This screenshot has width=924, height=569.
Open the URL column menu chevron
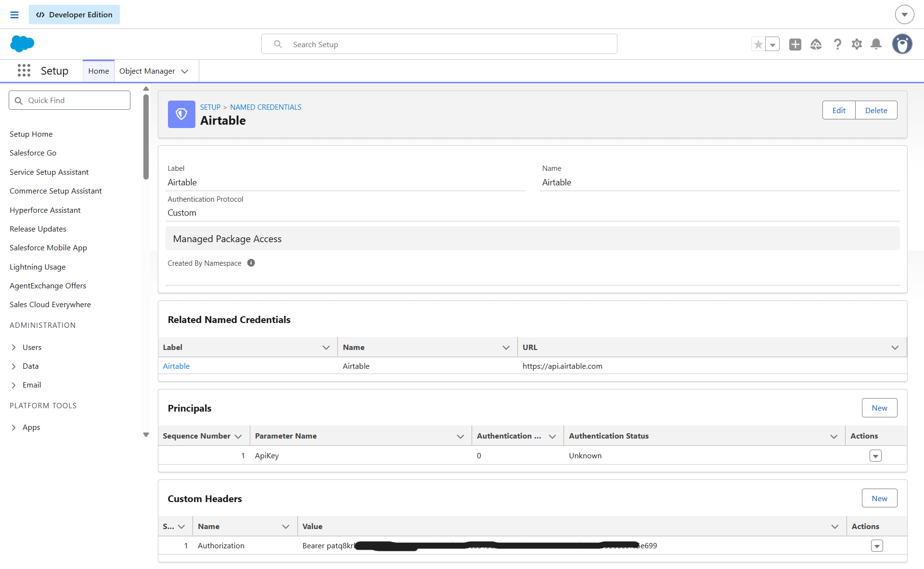pos(895,347)
